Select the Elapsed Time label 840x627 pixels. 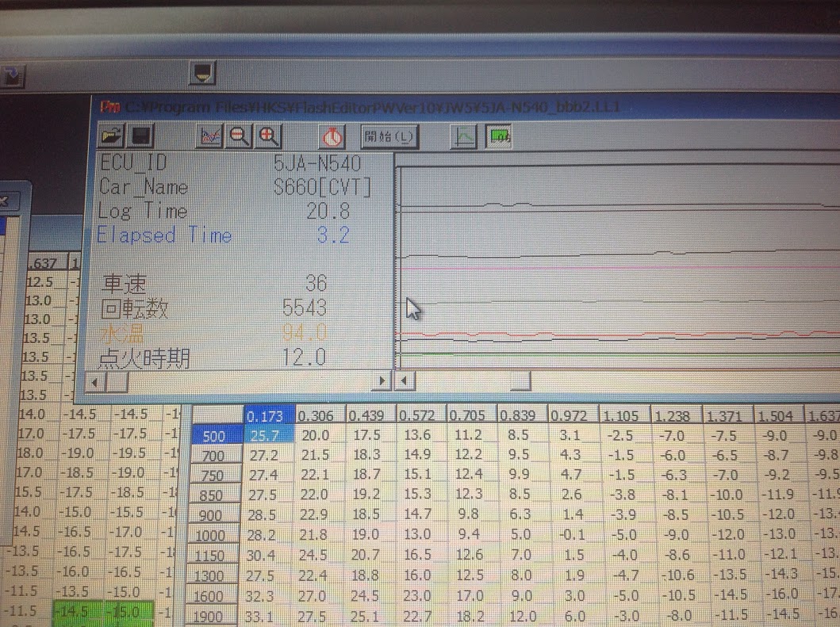click(x=164, y=235)
